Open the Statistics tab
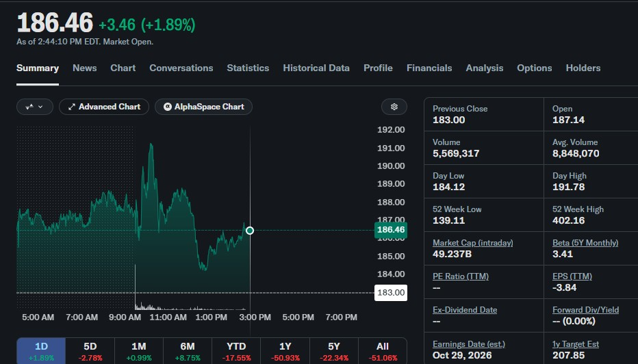638x364 pixels. coord(248,68)
